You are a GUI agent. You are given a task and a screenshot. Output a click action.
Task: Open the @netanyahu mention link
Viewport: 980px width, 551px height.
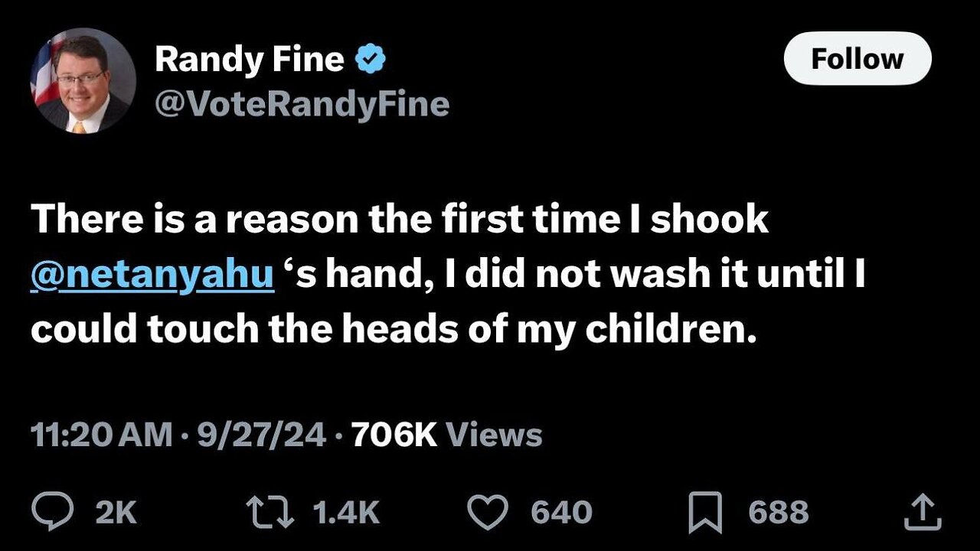152,275
